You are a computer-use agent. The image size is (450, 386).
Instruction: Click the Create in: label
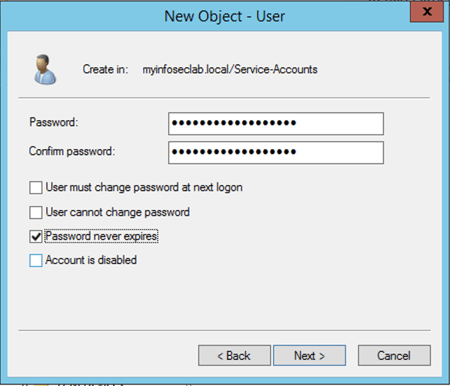pyautogui.click(x=105, y=69)
